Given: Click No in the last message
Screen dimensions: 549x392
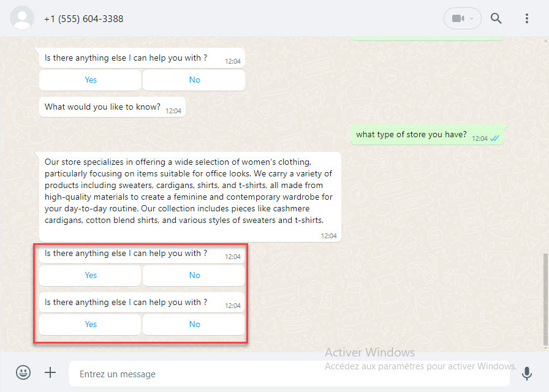Looking at the screenshot, I should [194, 324].
